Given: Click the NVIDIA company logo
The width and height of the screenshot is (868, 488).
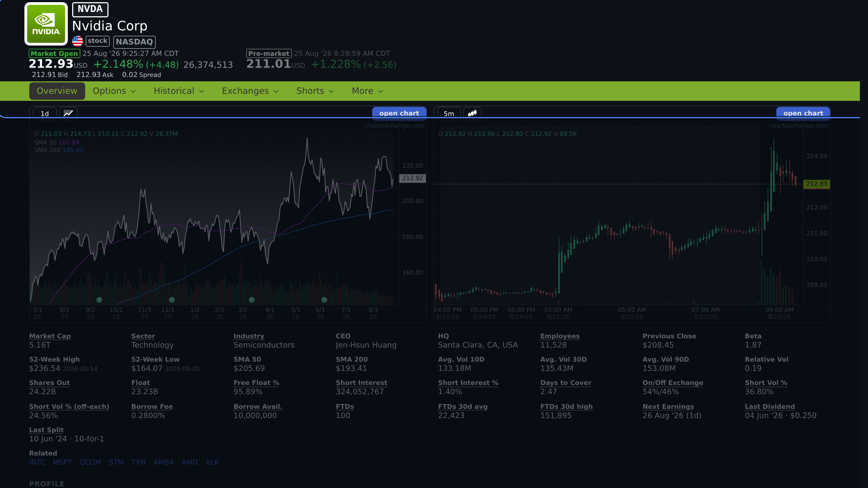Looking at the screenshot, I should [x=46, y=24].
